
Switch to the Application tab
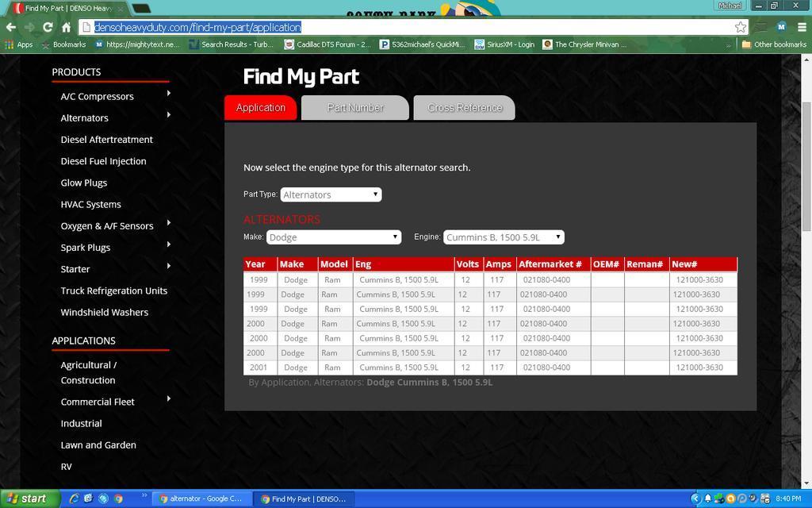coord(260,108)
